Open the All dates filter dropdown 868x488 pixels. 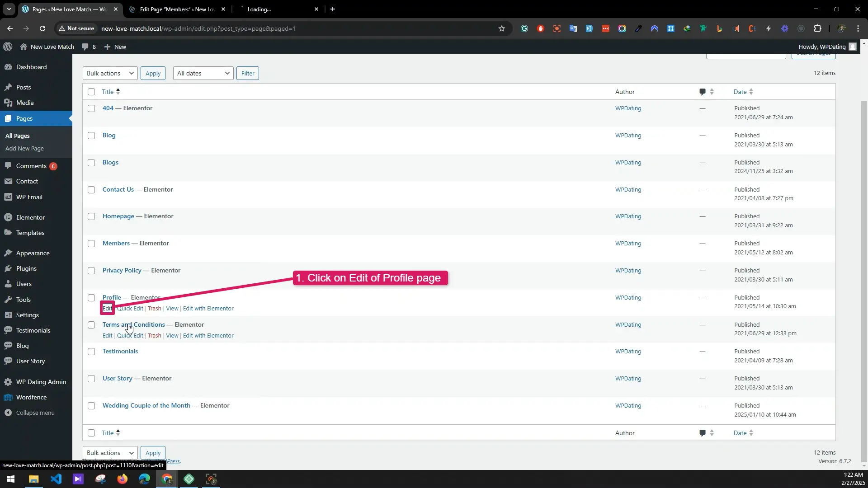coord(203,73)
